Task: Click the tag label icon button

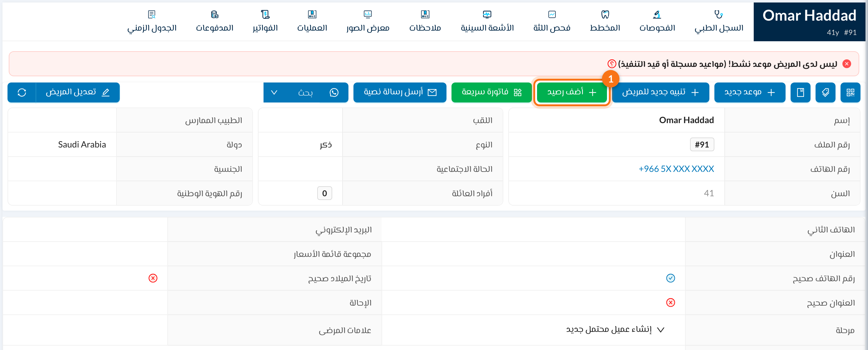Action: (x=825, y=92)
